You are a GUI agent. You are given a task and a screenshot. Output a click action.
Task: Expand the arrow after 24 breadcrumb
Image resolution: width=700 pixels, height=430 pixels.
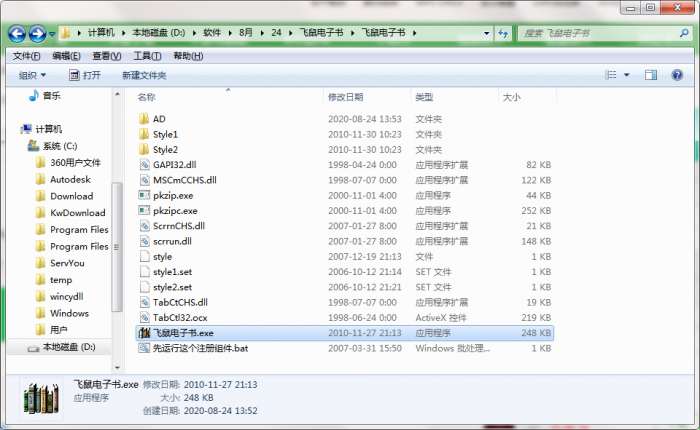click(x=291, y=33)
